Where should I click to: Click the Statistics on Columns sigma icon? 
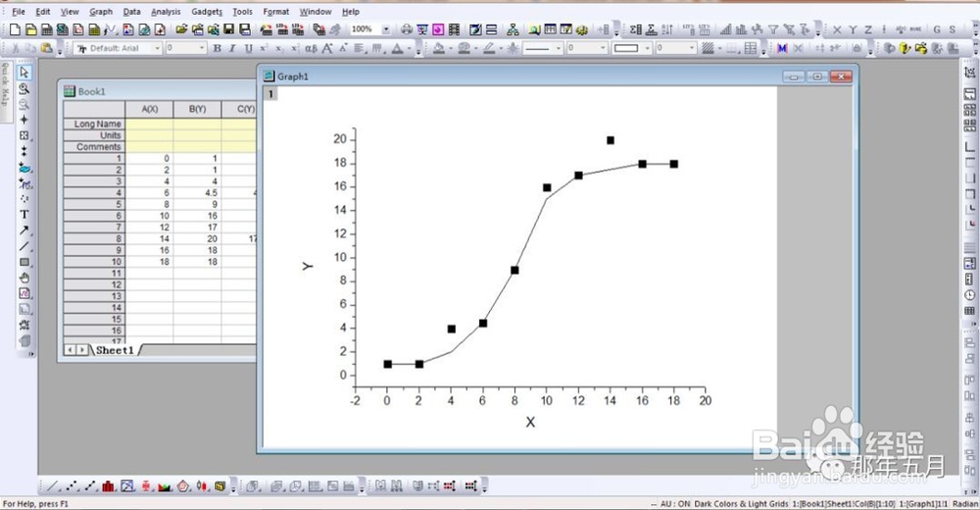point(636,29)
